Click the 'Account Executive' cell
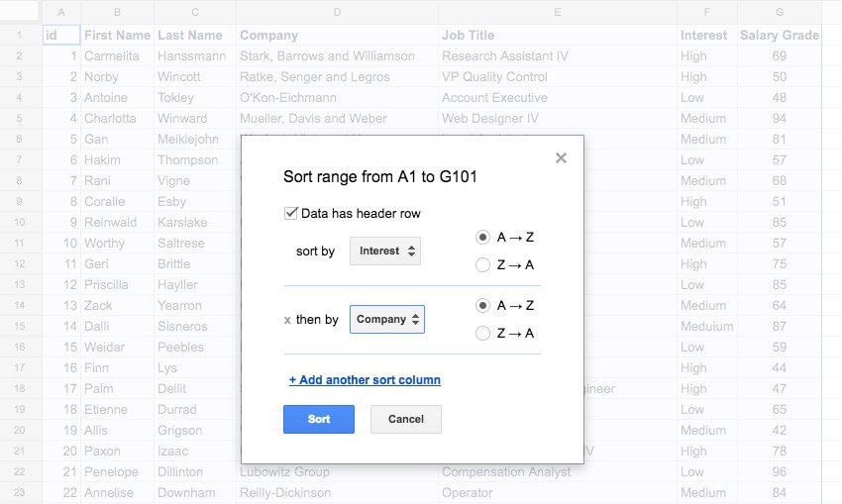 coord(558,98)
